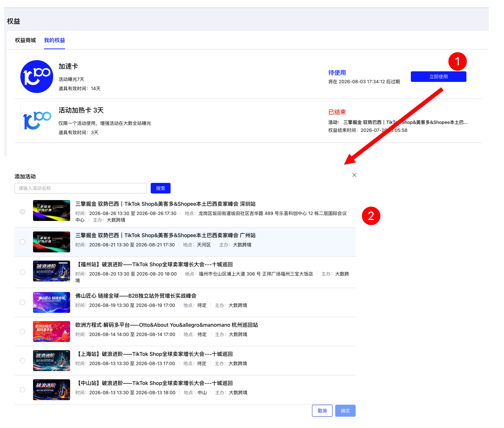Click the 加速卡 circular logo icon
The image size is (504, 428).
click(x=37, y=76)
